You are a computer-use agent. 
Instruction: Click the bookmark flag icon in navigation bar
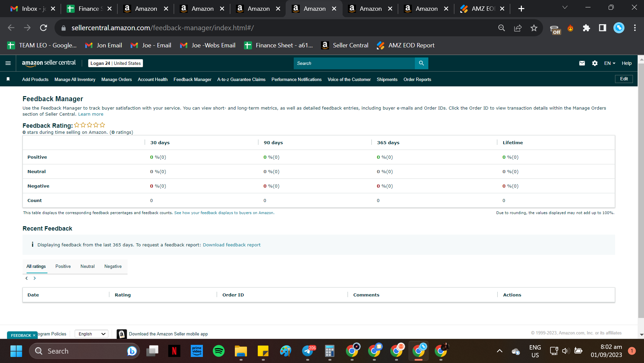[8, 79]
